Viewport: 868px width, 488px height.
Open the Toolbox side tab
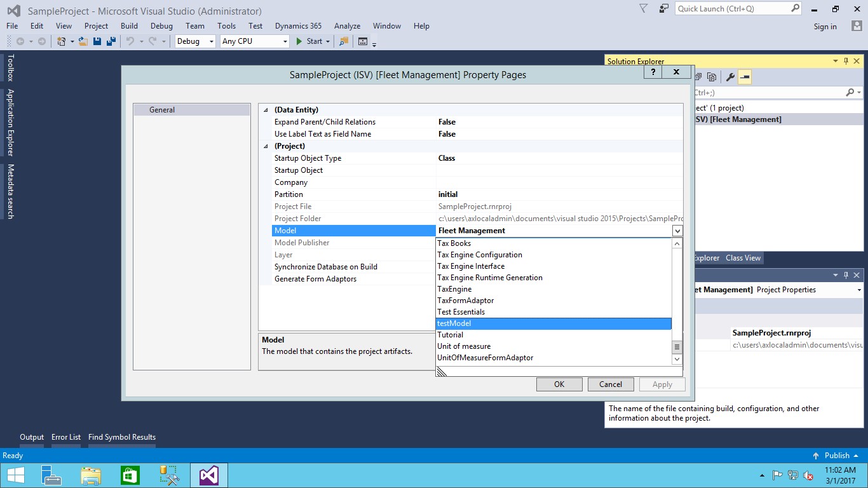[10, 68]
